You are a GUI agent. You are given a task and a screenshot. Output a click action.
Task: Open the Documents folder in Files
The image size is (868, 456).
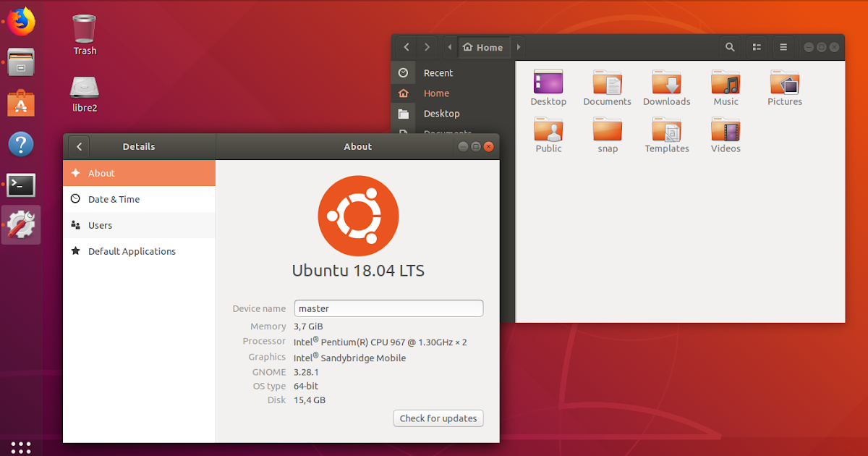608,88
